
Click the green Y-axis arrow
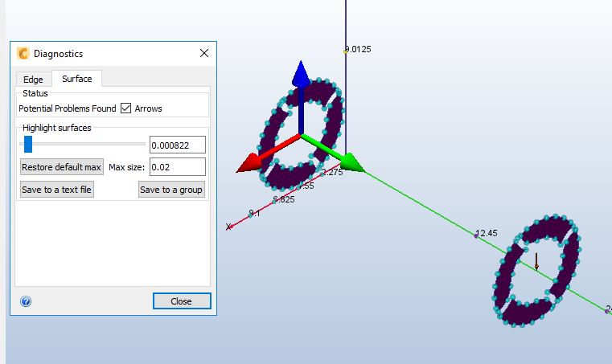(333, 153)
